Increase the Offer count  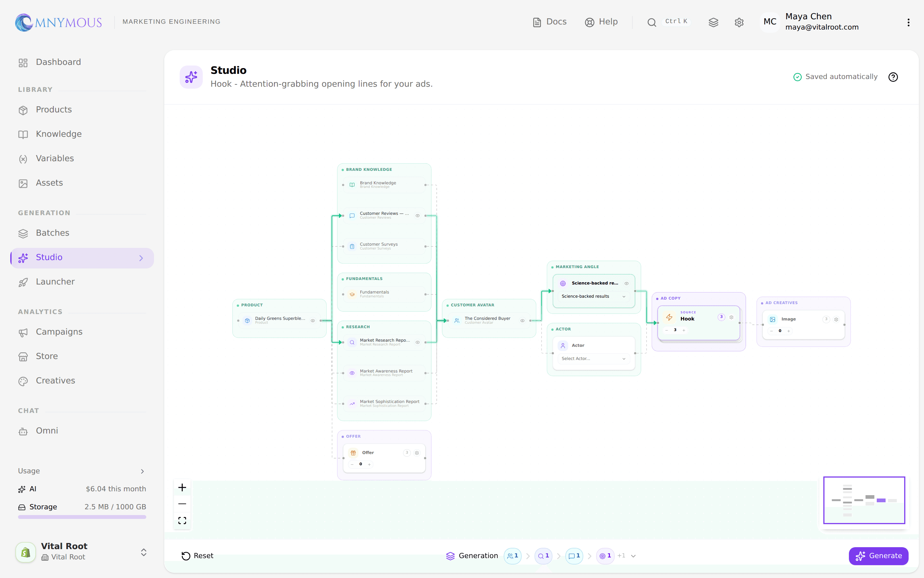tap(369, 464)
